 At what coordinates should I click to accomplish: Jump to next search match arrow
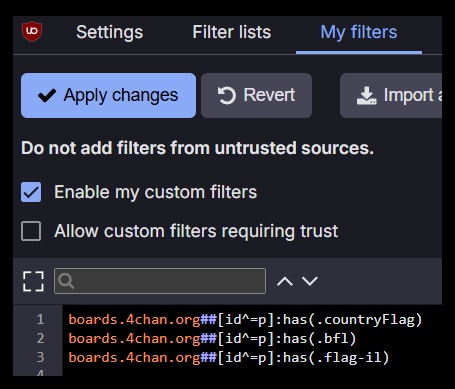click(x=310, y=281)
